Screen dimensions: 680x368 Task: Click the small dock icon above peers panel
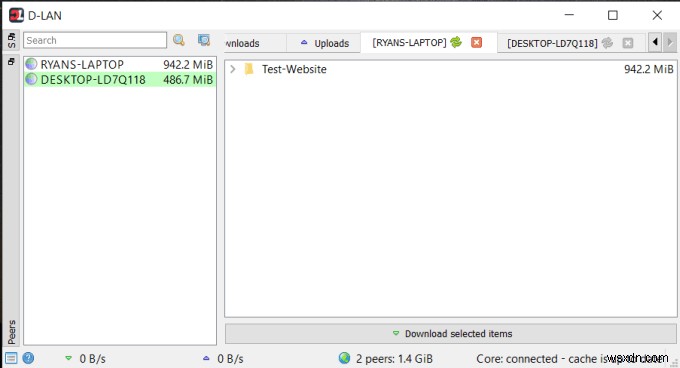[x=11, y=62]
